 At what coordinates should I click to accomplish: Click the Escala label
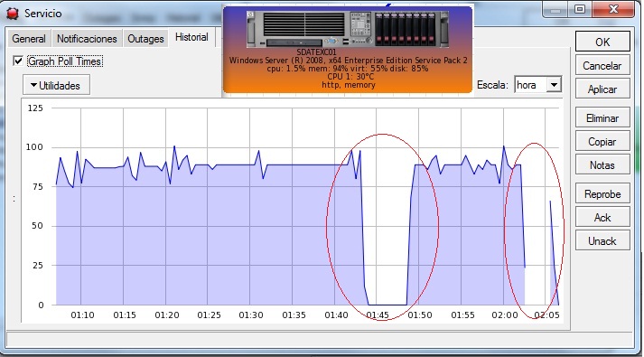pos(492,85)
